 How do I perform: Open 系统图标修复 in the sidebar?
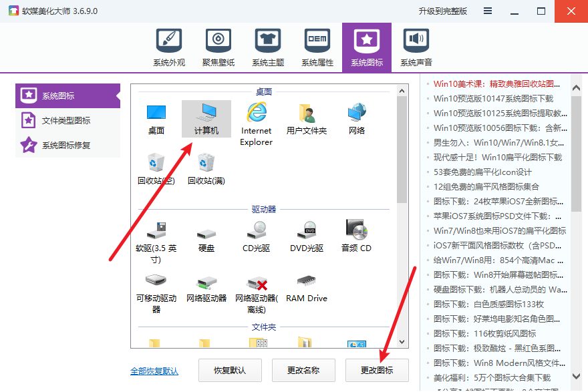pyautogui.click(x=67, y=145)
